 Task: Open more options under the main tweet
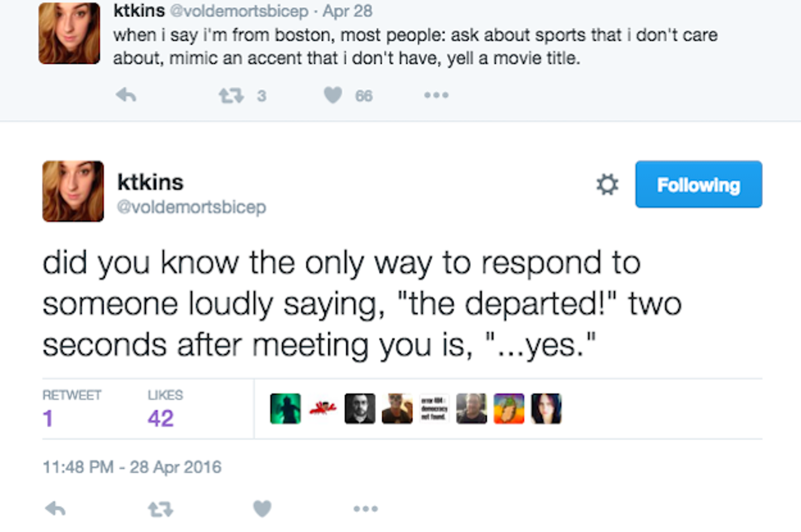pyautogui.click(x=365, y=509)
